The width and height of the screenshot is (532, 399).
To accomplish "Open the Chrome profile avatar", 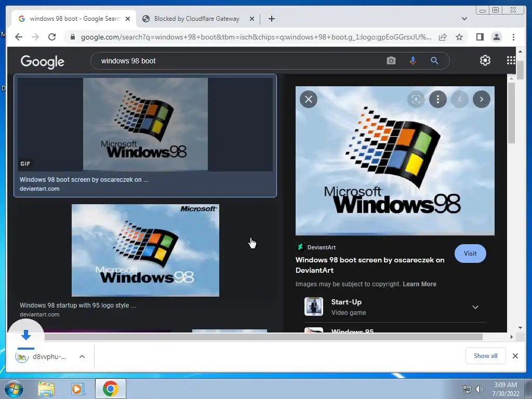I will (496, 37).
